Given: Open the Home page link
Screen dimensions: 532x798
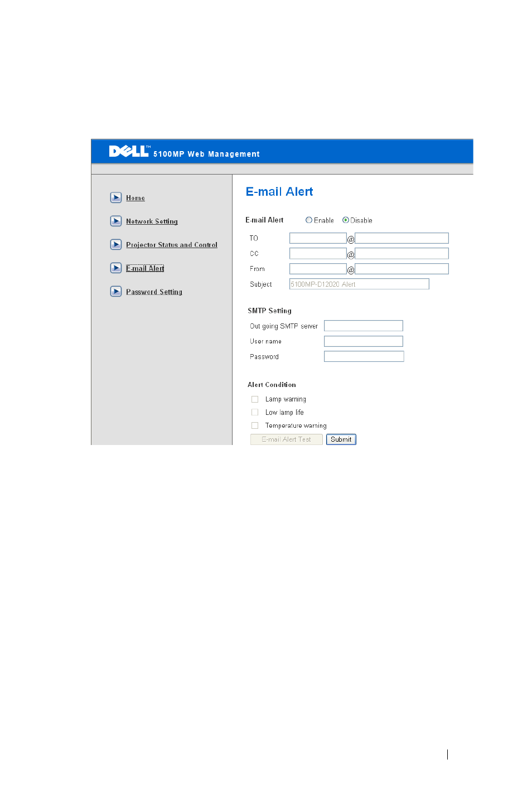Looking at the screenshot, I should pyautogui.click(x=136, y=198).
